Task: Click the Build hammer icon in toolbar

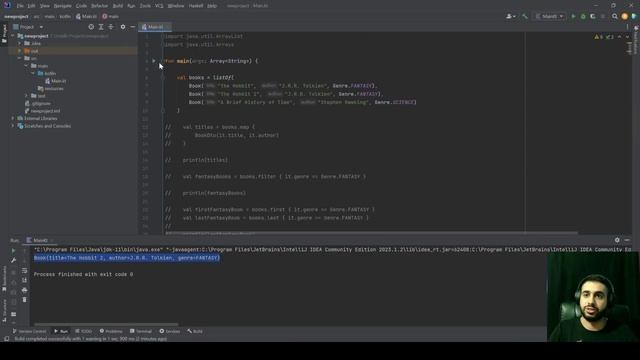Action: 525,16
